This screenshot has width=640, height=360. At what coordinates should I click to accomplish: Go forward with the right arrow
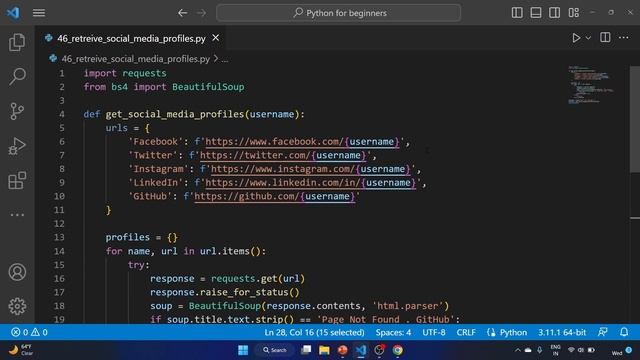coord(202,13)
